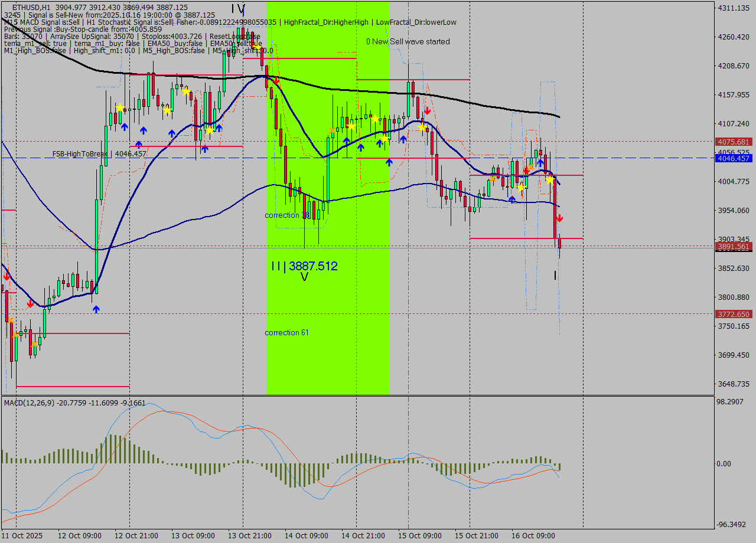This screenshot has height=543, width=756.
Task: Click the yellow star left of the red 4004 line
Action: (550, 179)
